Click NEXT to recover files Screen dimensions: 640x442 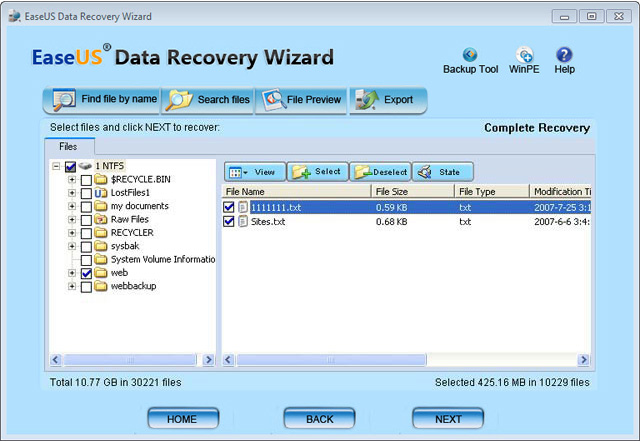448,419
